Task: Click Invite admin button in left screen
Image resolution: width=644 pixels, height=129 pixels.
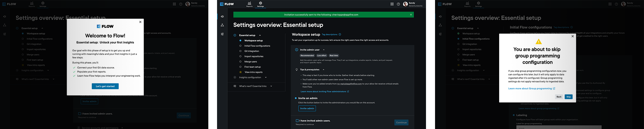Action: coord(90,101)
